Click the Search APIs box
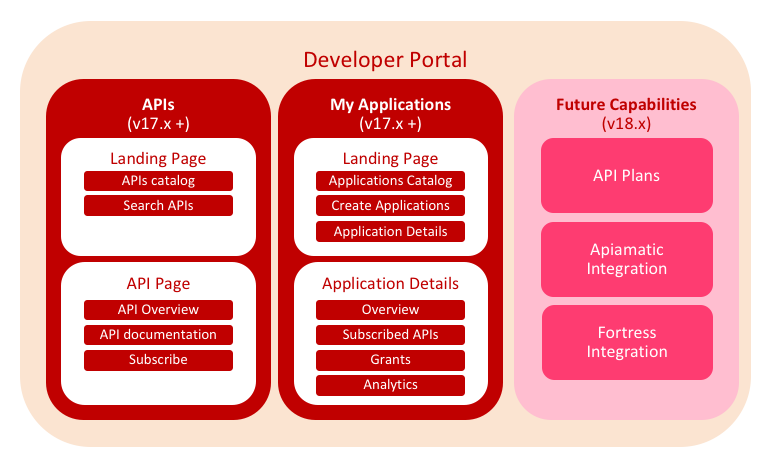The height and width of the screenshot is (464, 771). tap(158, 205)
